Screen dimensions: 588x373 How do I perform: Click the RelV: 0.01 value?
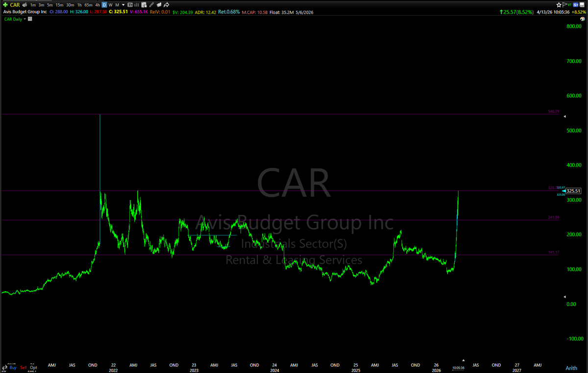pyautogui.click(x=160, y=12)
